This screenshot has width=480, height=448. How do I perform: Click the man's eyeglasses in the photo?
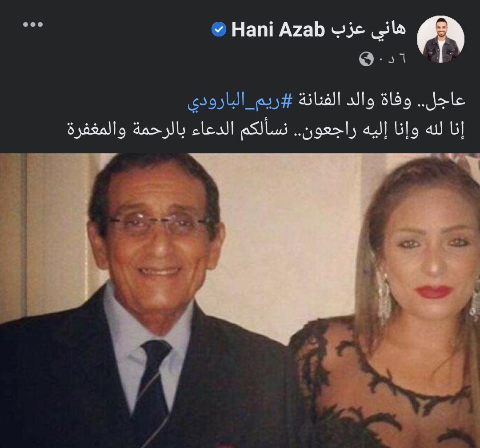(158, 225)
